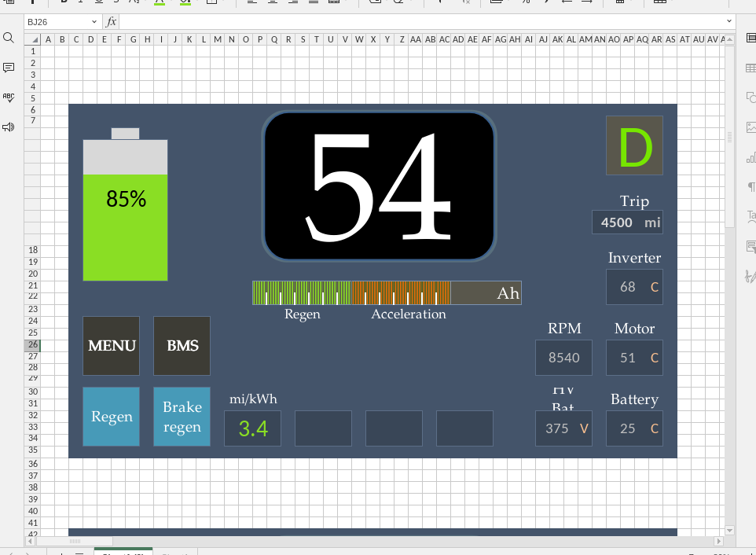Click the green D gear indicator
The height and width of the screenshot is (555, 756).
click(634, 145)
